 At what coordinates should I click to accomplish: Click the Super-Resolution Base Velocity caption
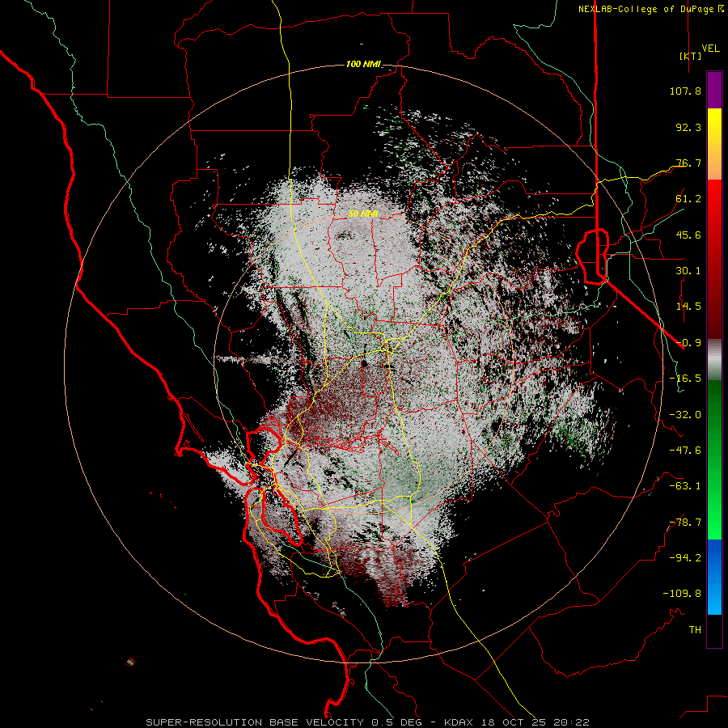(367, 722)
